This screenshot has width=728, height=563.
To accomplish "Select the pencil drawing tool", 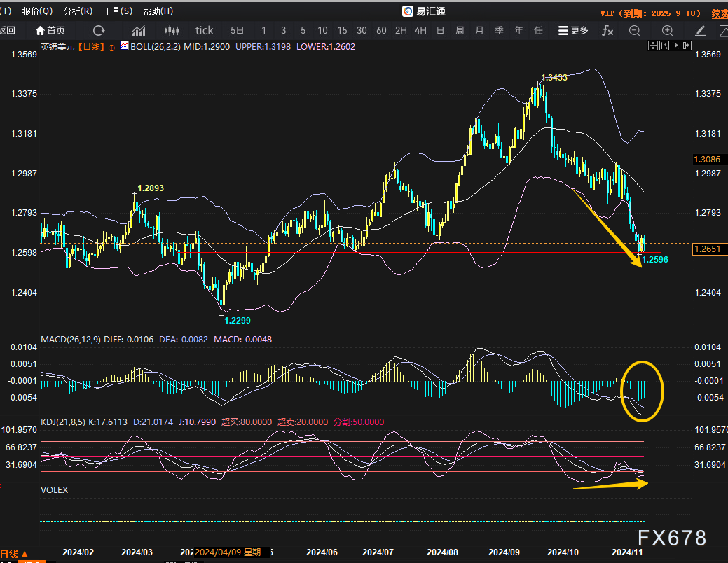I will pos(700,30).
